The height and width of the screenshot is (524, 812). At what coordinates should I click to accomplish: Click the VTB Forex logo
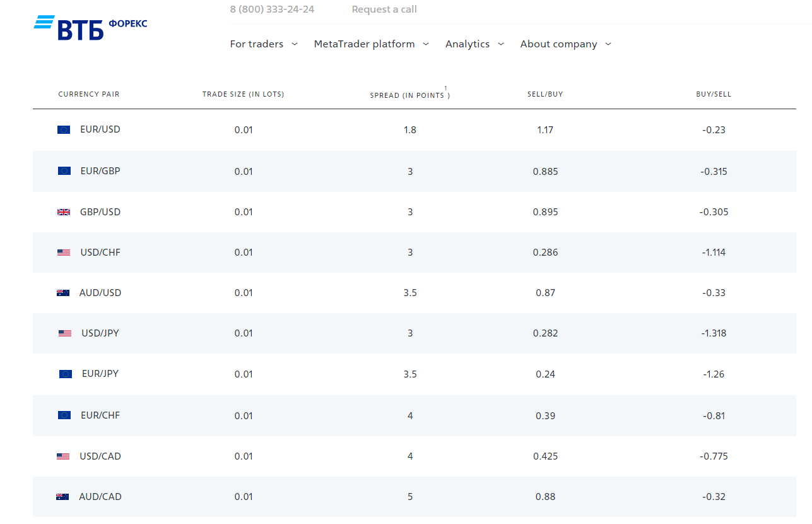coord(90,28)
